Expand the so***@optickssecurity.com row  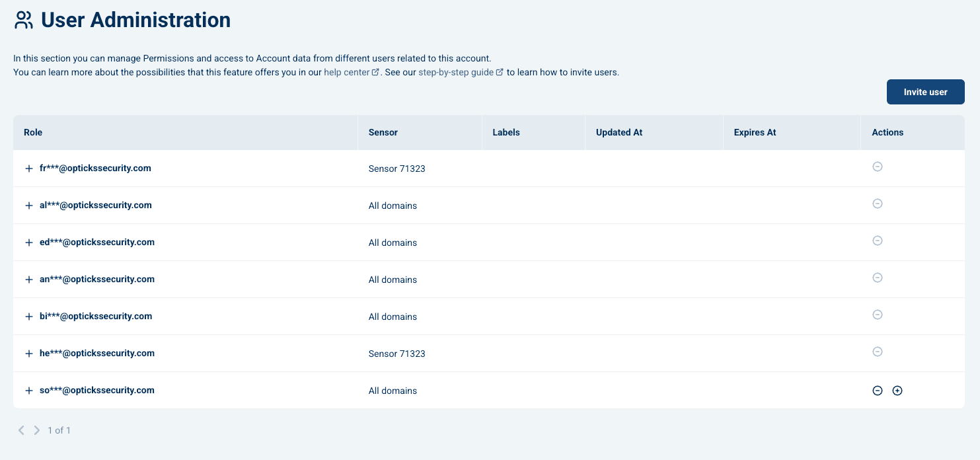(x=29, y=391)
